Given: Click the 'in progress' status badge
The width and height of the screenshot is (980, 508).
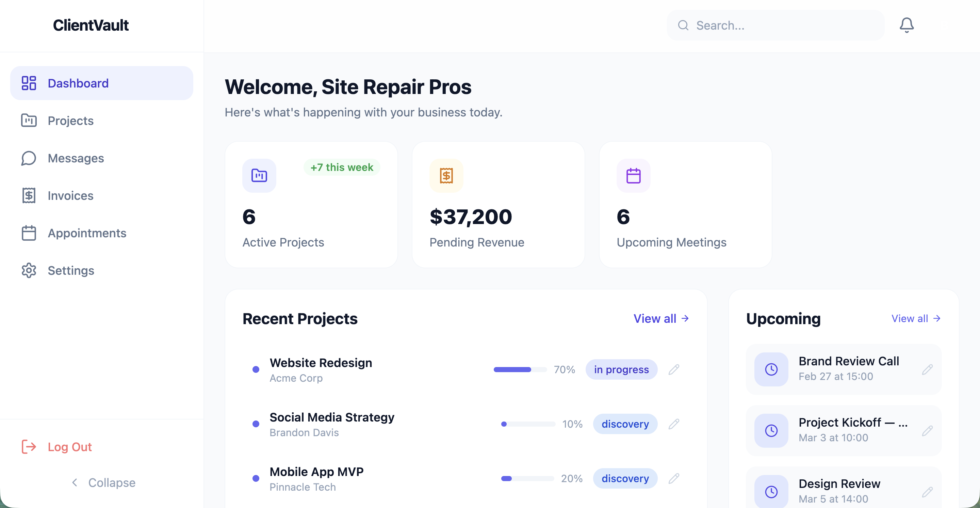Looking at the screenshot, I should click(621, 369).
